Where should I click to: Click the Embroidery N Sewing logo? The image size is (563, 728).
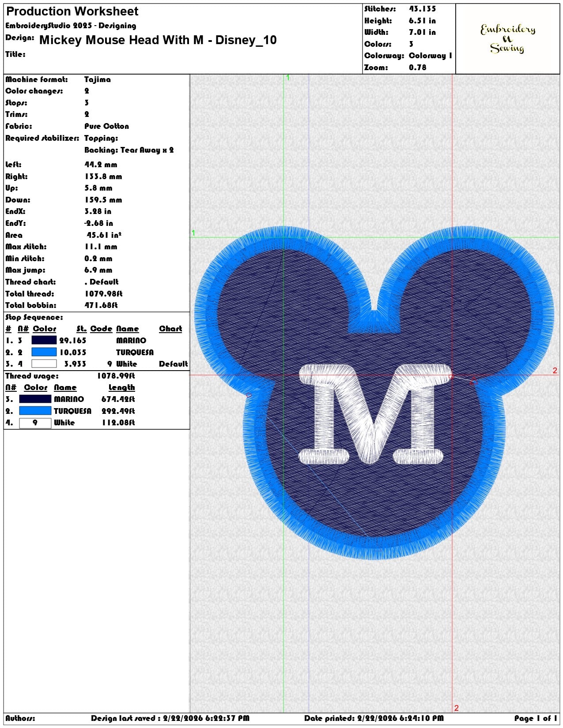[x=508, y=39]
